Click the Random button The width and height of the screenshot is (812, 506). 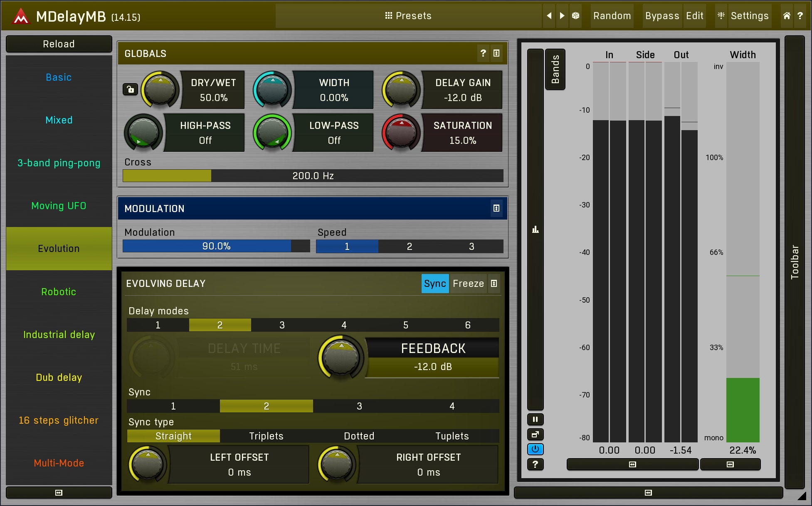[x=612, y=16]
